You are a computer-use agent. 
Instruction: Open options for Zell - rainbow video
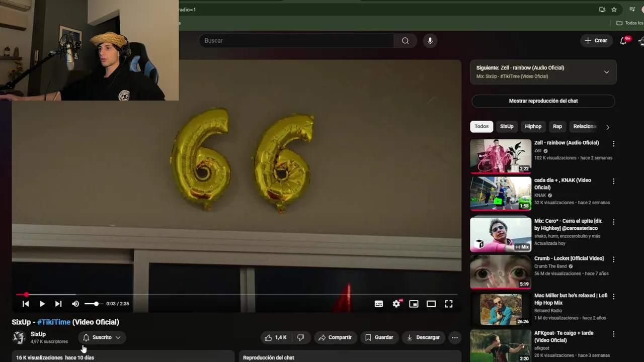[613, 144]
